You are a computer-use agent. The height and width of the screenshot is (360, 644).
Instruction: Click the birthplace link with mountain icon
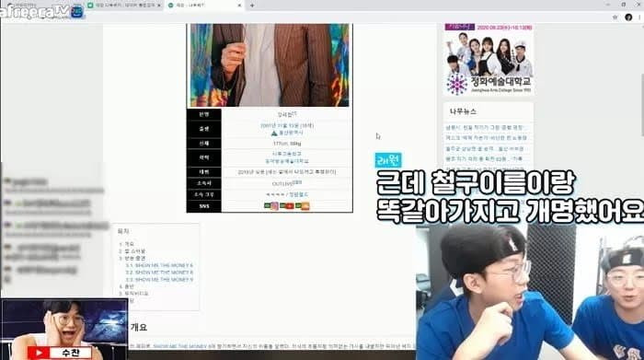click(x=287, y=134)
